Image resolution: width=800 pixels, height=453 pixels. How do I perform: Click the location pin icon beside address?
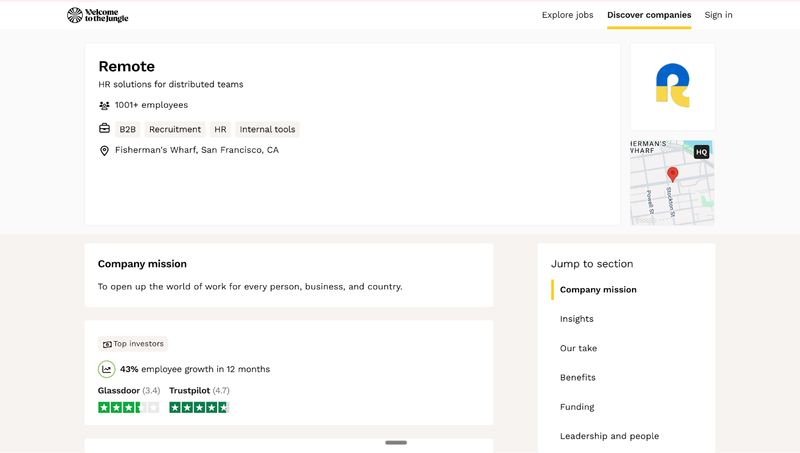pos(104,151)
